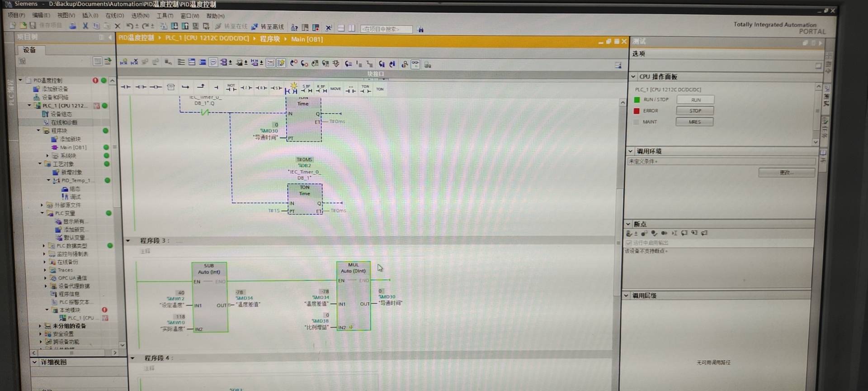
Task: Select Main [OB1] in project tree
Action: [73, 148]
